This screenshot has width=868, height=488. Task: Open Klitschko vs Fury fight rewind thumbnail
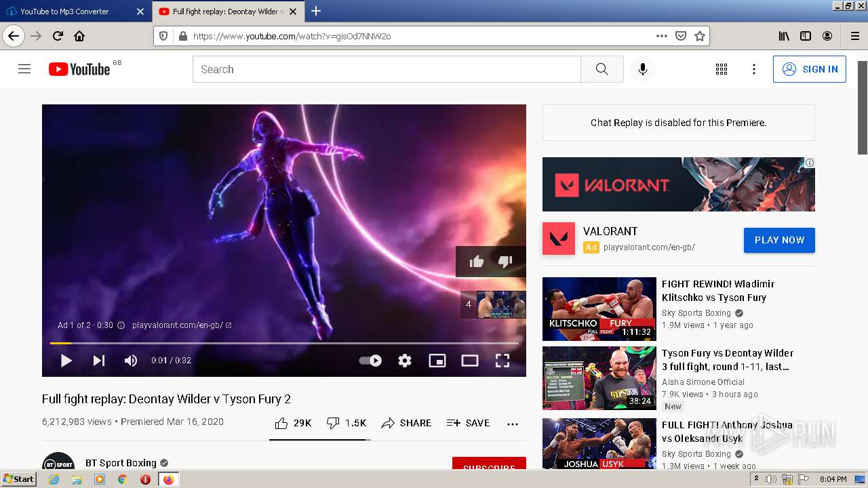(599, 309)
